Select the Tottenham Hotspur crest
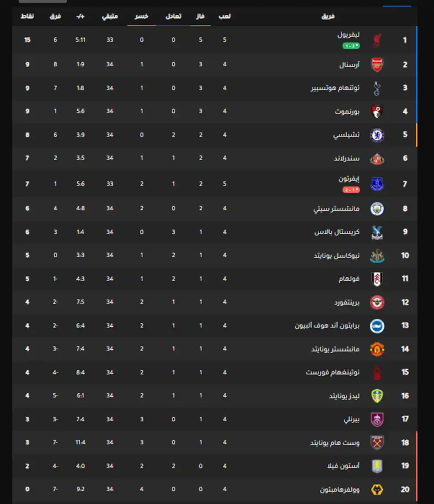Screen dimensions: 434x504 click(377, 88)
